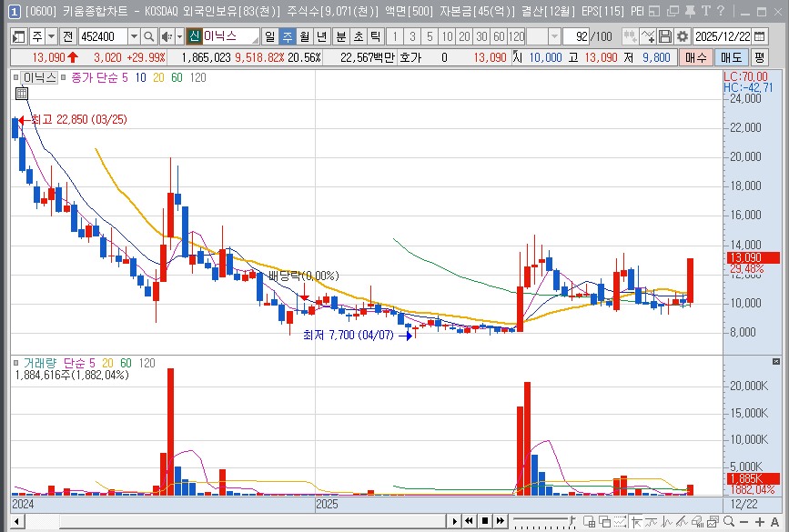Click the speaker sound alert icon
Image resolution: width=789 pixels, height=532 pixels.
click(166, 36)
